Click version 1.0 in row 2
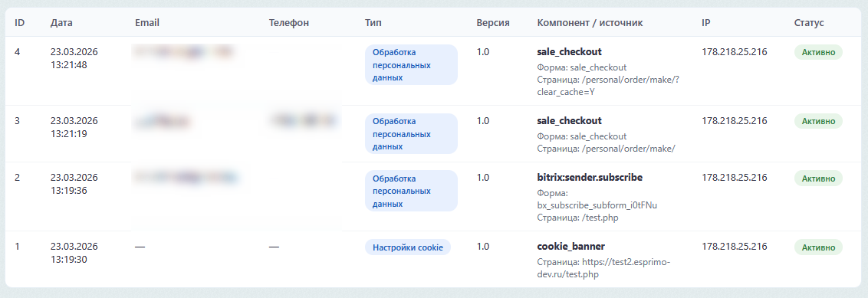 pos(483,178)
